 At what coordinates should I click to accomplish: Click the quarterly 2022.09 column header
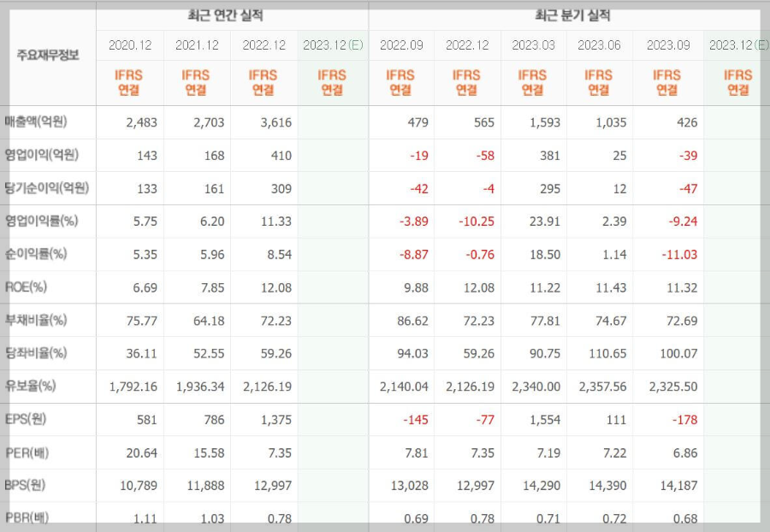click(x=401, y=45)
